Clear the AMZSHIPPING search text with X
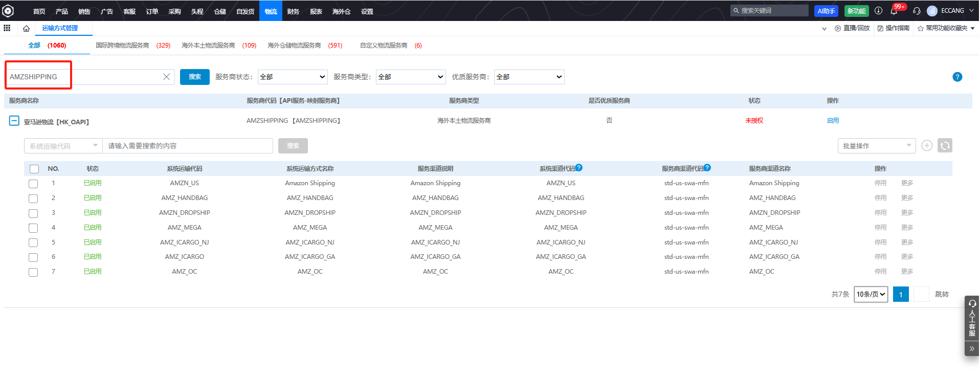 (x=166, y=77)
